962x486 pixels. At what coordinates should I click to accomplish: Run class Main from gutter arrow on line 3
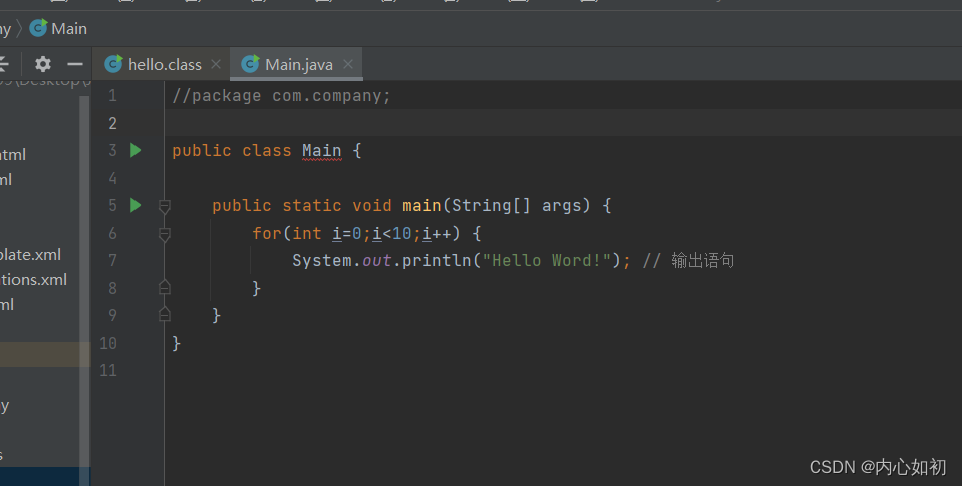[x=136, y=150]
